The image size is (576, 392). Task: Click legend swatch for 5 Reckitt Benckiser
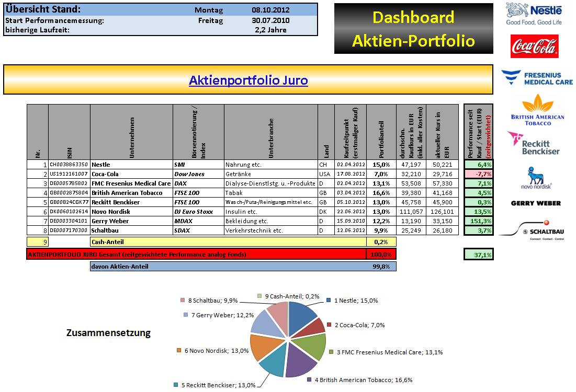176,385
